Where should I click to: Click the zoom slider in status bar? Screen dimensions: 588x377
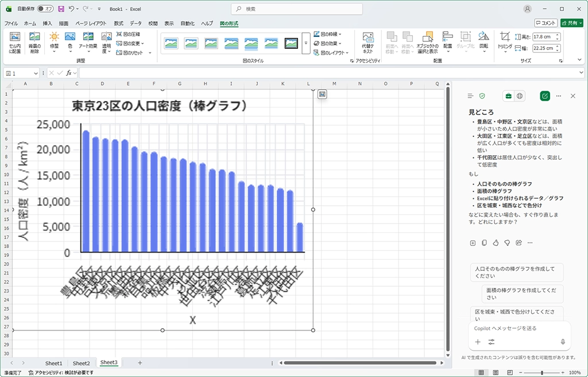(541, 373)
